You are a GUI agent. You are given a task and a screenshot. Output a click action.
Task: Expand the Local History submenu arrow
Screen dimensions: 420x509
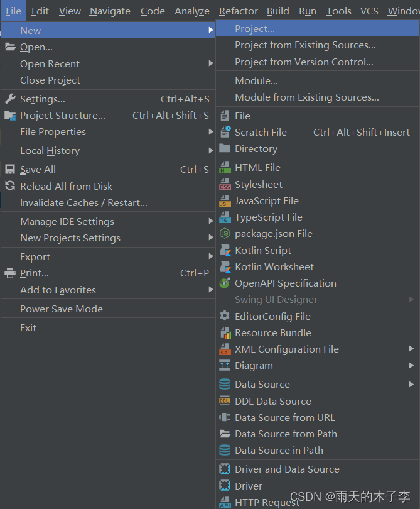211,150
